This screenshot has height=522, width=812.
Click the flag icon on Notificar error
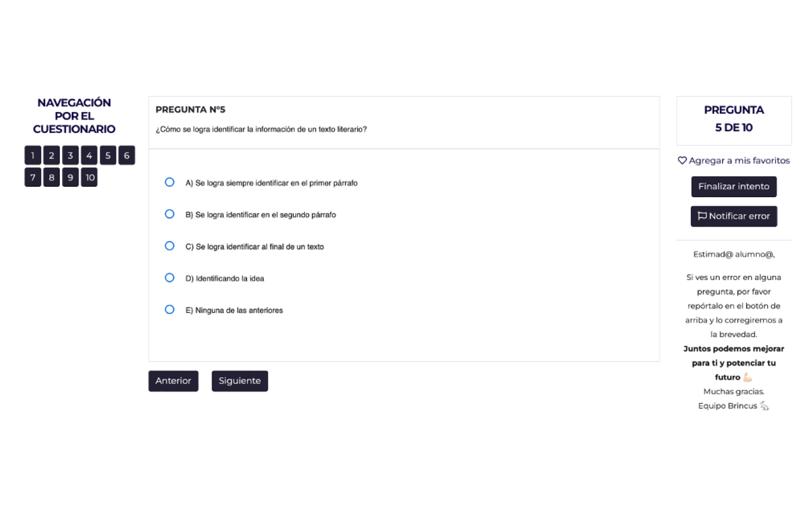click(702, 216)
